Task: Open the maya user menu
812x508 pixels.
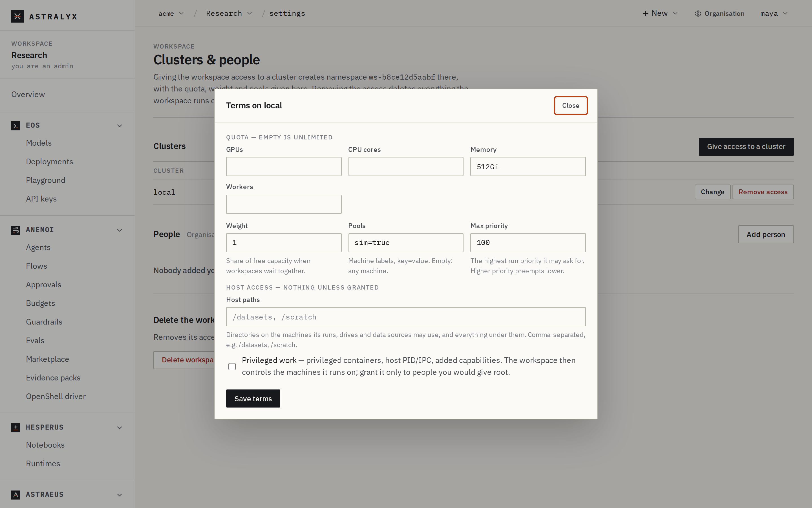Action: click(x=774, y=14)
